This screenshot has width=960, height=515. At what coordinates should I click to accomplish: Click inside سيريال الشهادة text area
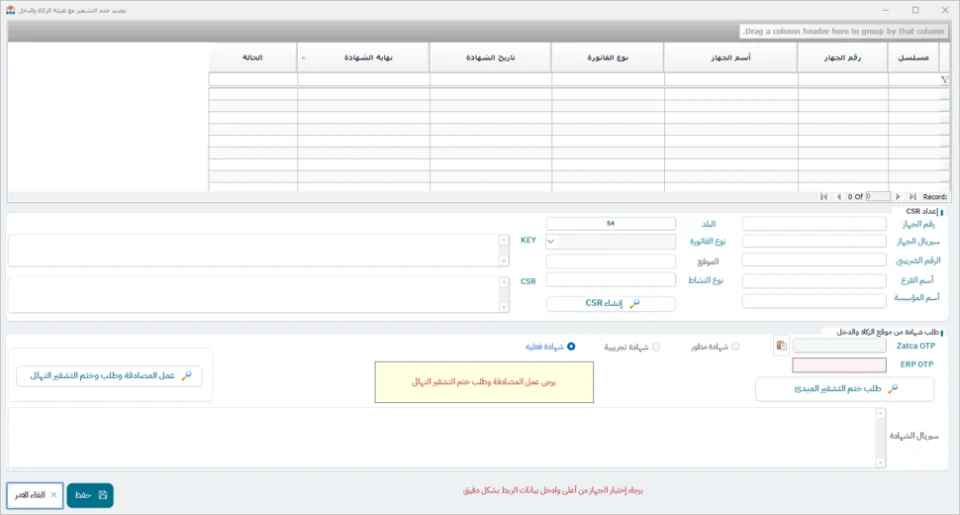[x=442, y=438]
